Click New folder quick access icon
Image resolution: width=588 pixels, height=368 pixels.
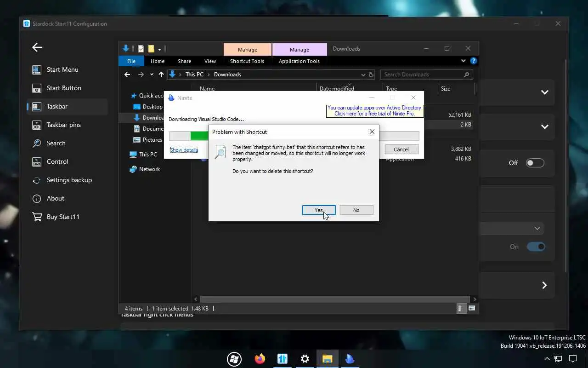coord(151,49)
